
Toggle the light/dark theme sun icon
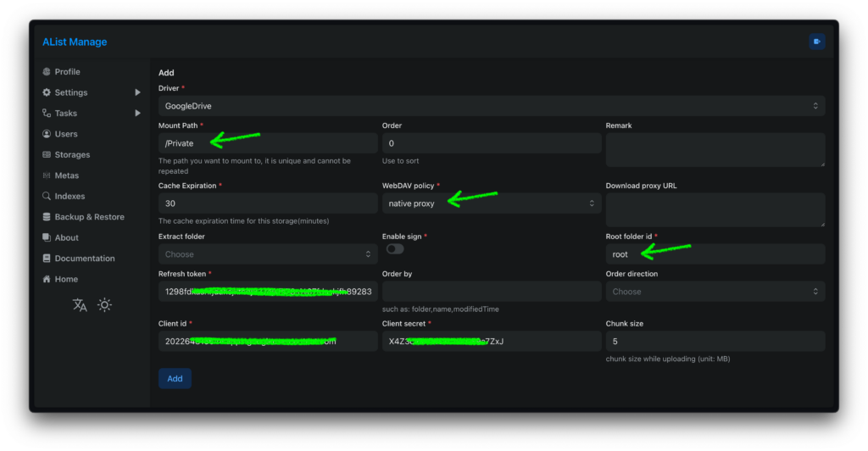pyautogui.click(x=104, y=305)
